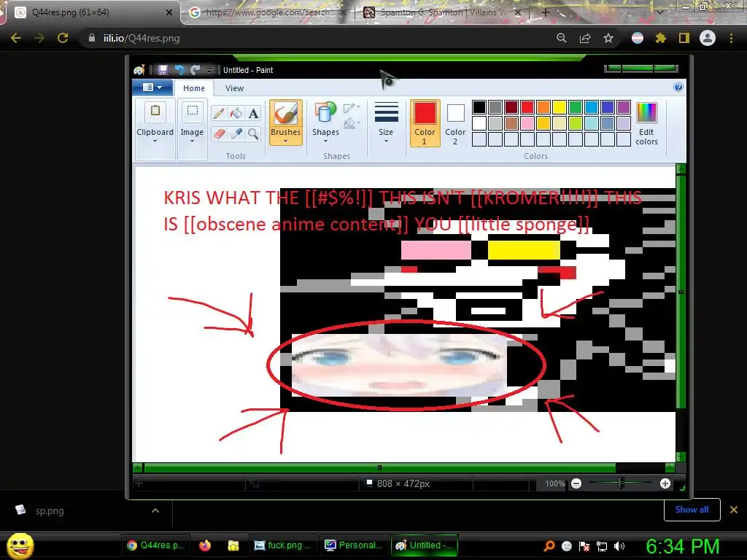
Task: Open the Size line thickness menu
Action: click(x=386, y=122)
